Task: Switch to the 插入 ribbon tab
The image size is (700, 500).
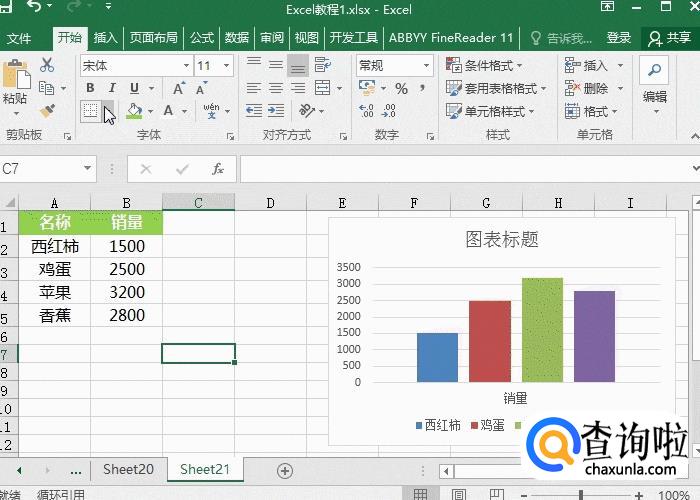Action: point(105,38)
